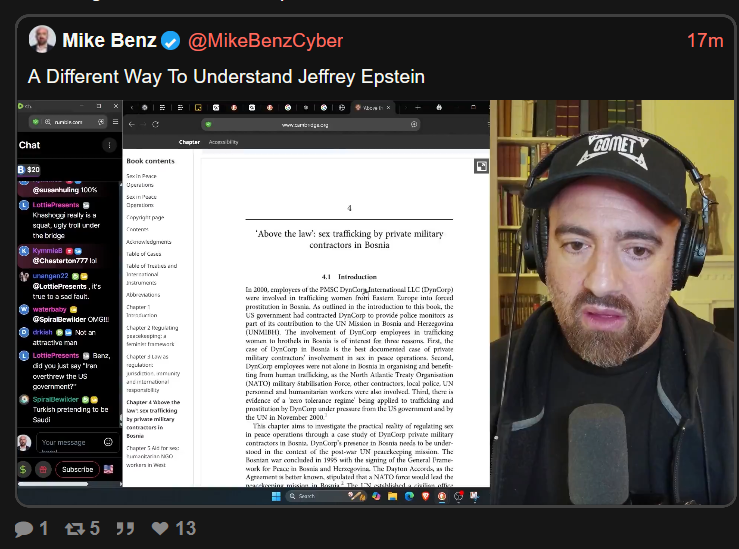Screen dimensions: 739x549
Task: Quote the post with the quote-marks icon
Action: [x=125, y=529]
